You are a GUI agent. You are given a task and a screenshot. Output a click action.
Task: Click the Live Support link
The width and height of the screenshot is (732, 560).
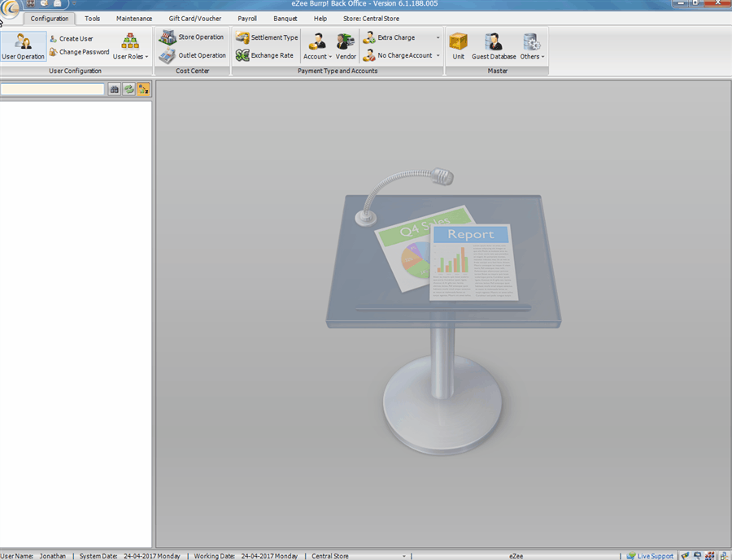655,556
